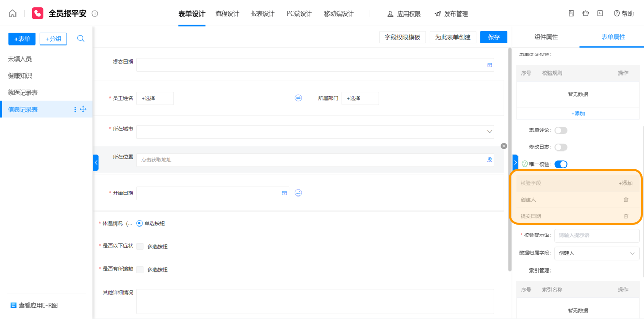Image resolution: width=644 pixels, height=332 pixels.
Task: Enable the 表单评论 toggle
Action: point(560,131)
